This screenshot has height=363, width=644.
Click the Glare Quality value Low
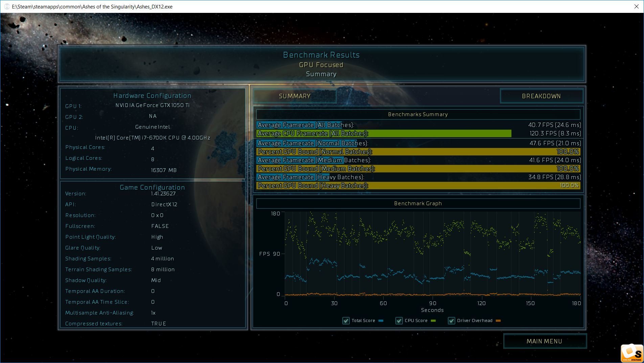tap(157, 248)
